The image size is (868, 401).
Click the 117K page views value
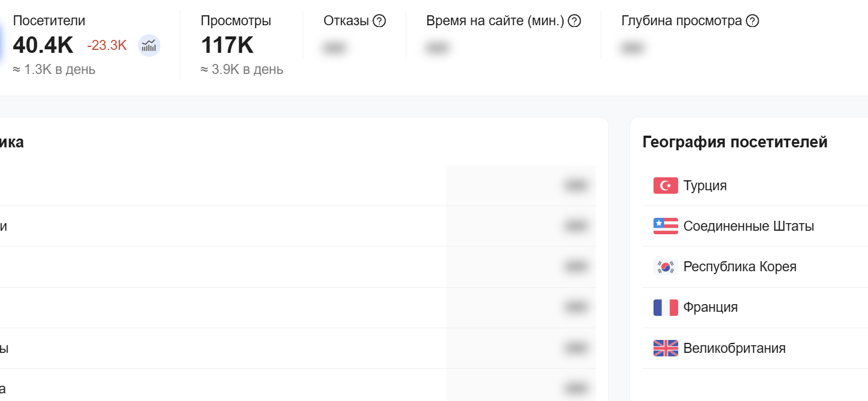coord(227,45)
